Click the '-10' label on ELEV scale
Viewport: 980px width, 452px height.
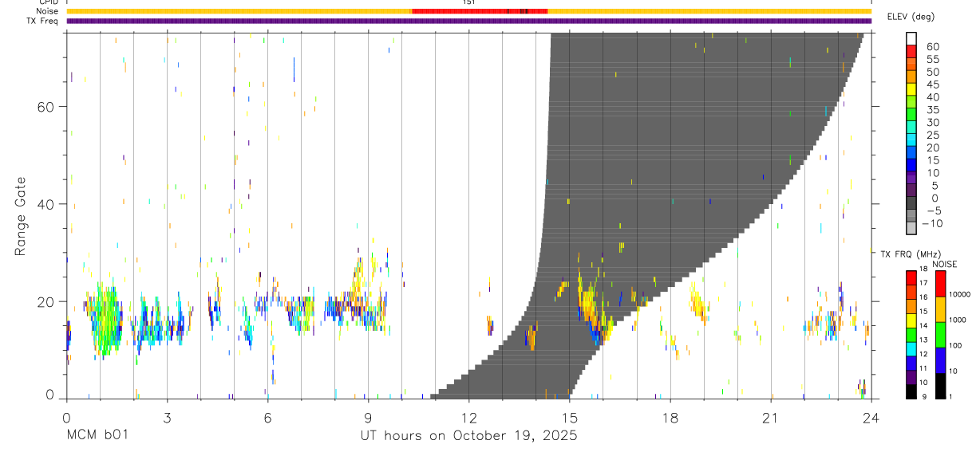coord(933,224)
